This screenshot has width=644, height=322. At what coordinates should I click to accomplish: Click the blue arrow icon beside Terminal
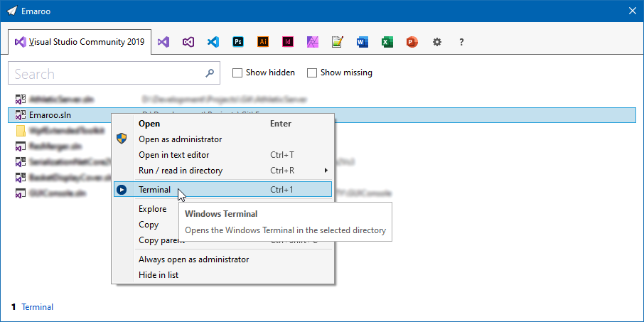point(122,190)
